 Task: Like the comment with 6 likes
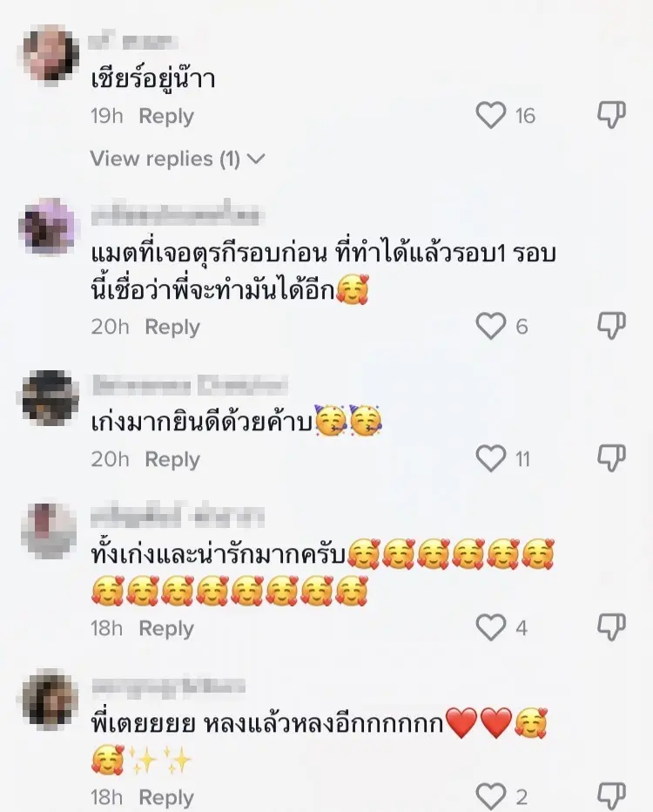click(x=490, y=326)
